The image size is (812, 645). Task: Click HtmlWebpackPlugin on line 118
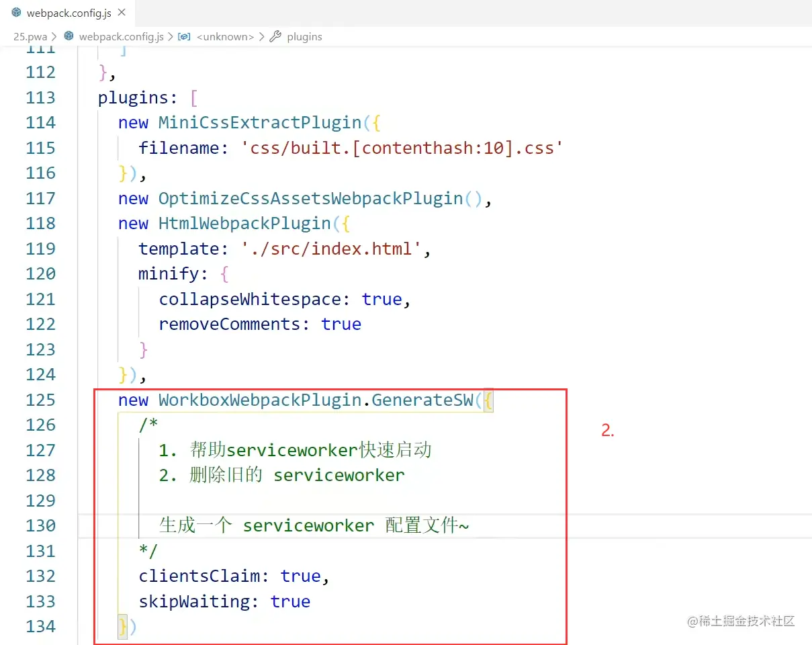point(244,223)
